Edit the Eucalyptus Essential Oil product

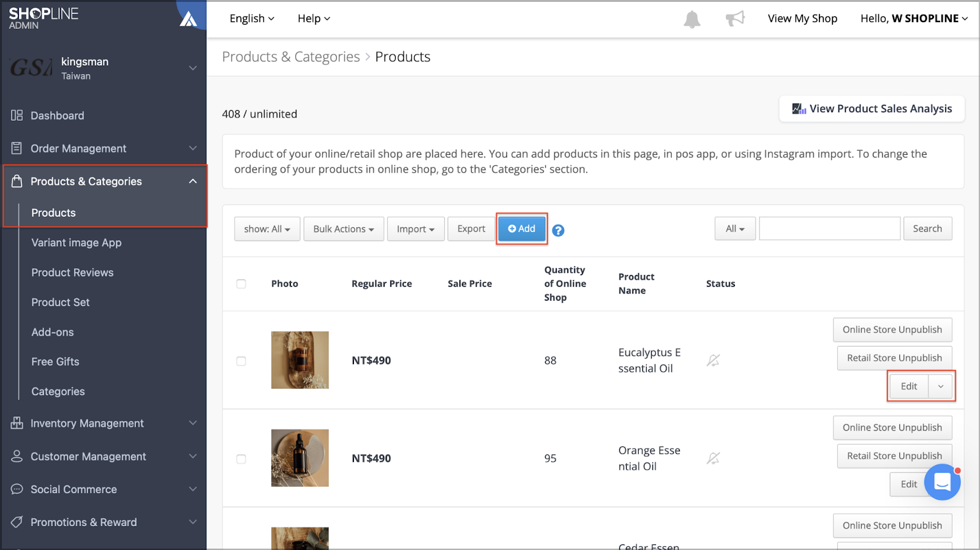tap(909, 386)
